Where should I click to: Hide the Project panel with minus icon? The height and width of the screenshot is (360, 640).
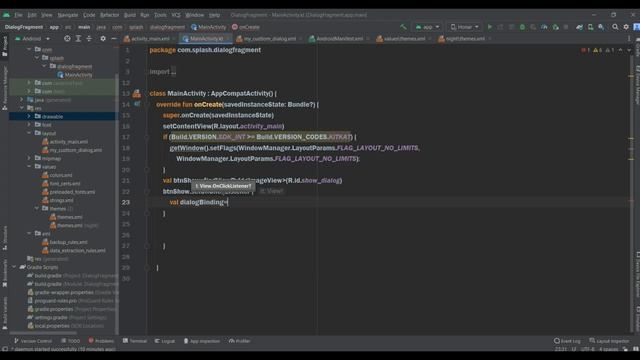114,38
